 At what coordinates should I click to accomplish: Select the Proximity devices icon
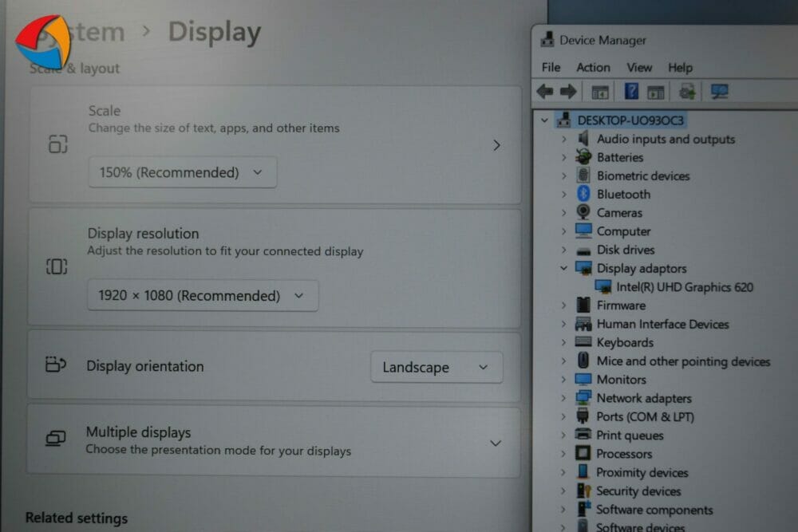[583, 471]
